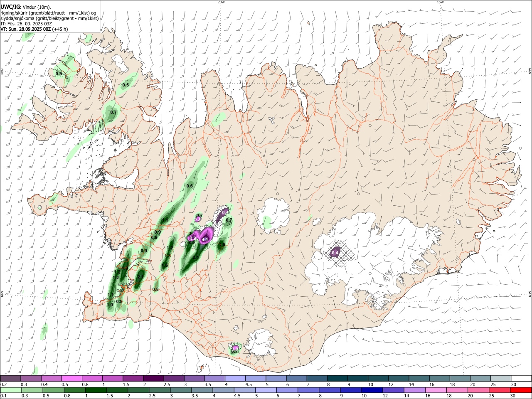Viewport: 532px width, 399px height.
Task: Click the 'VT: Sun. 28.09.2025 00Z (+45 h)' valid time
Action: tap(34, 29)
